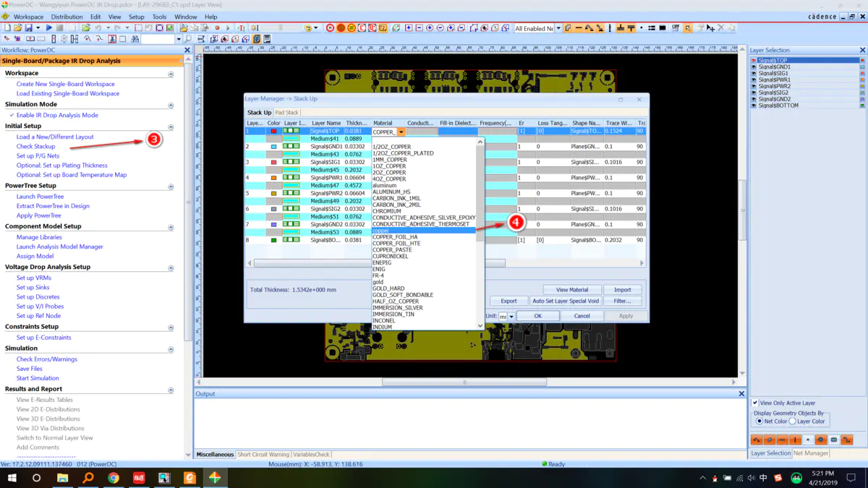868x488 pixels.
Task: Toggle visibility eye of Signal$BOTTOM layer
Action: coord(754,106)
